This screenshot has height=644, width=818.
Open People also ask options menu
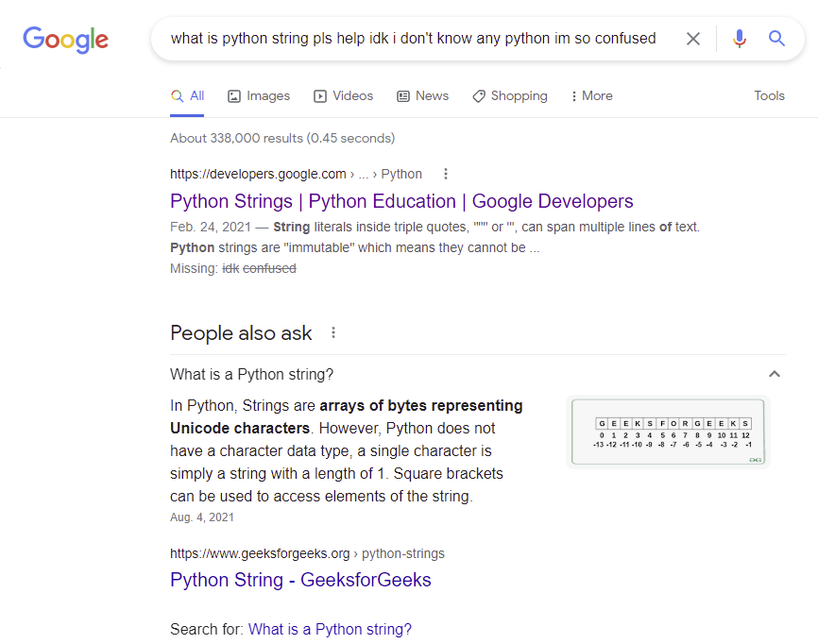point(332,332)
